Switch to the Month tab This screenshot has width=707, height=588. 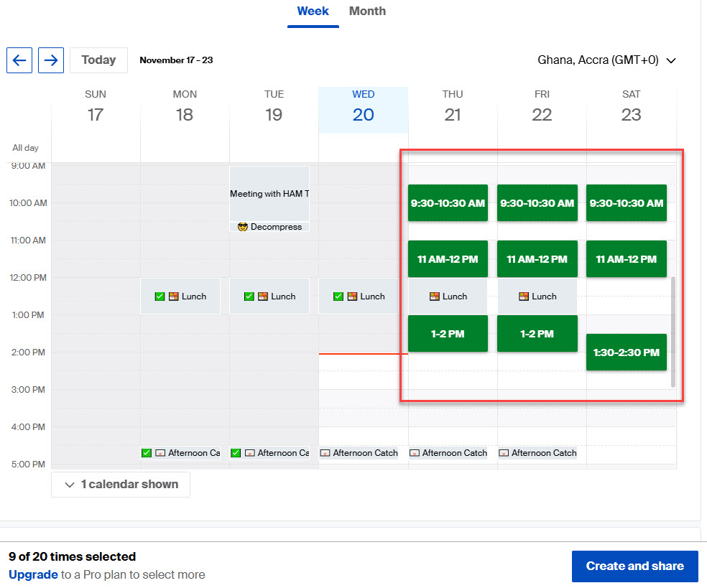367,11
